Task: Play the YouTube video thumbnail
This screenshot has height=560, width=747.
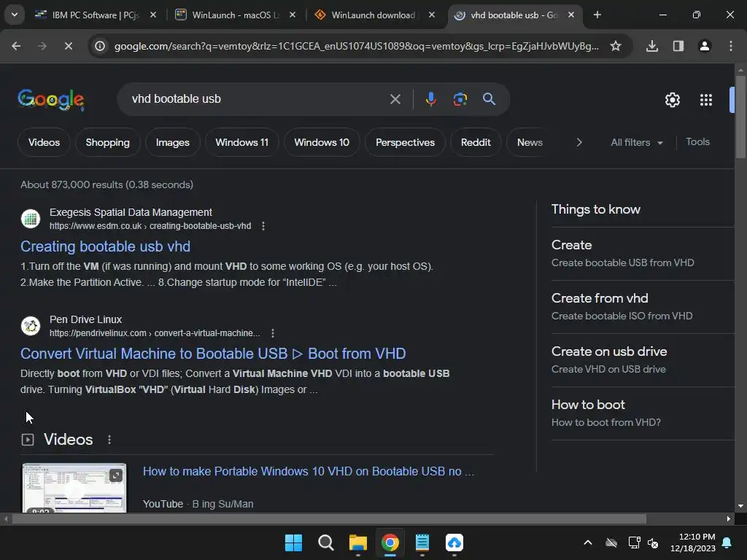Action: tap(74, 488)
